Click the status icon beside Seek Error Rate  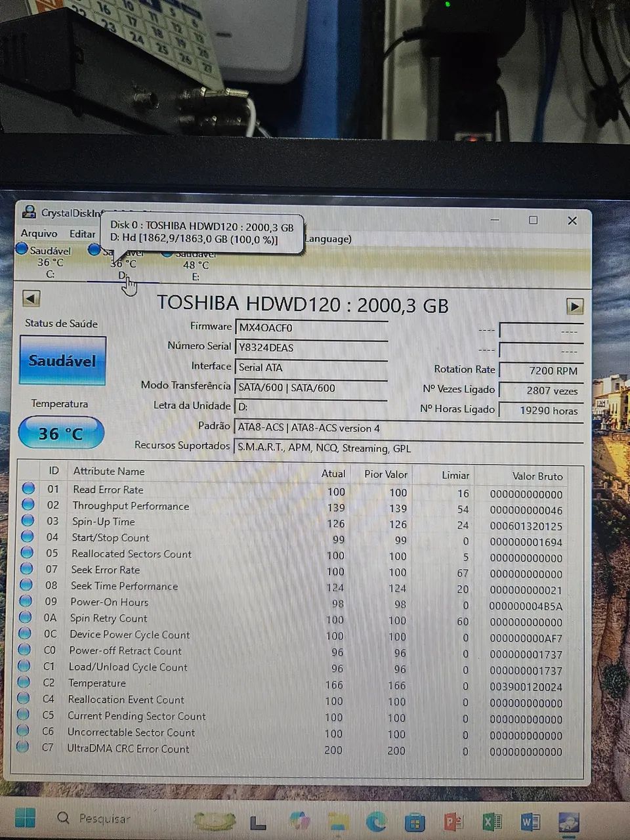click(26, 568)
